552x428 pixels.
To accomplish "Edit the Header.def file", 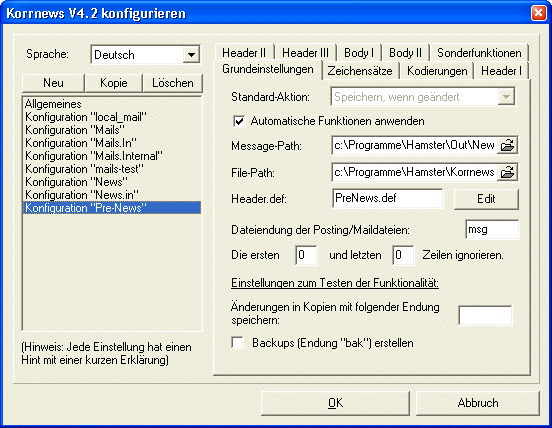I will 486,199.
